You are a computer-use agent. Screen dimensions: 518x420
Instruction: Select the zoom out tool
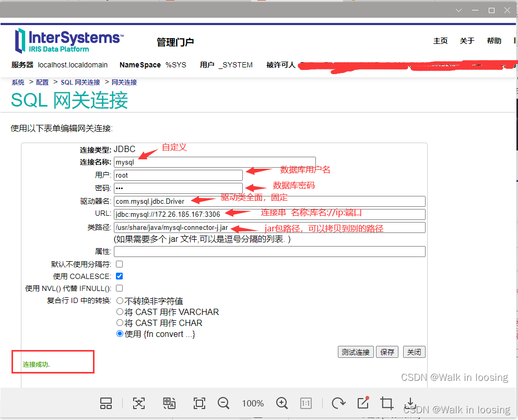[223, 403]
